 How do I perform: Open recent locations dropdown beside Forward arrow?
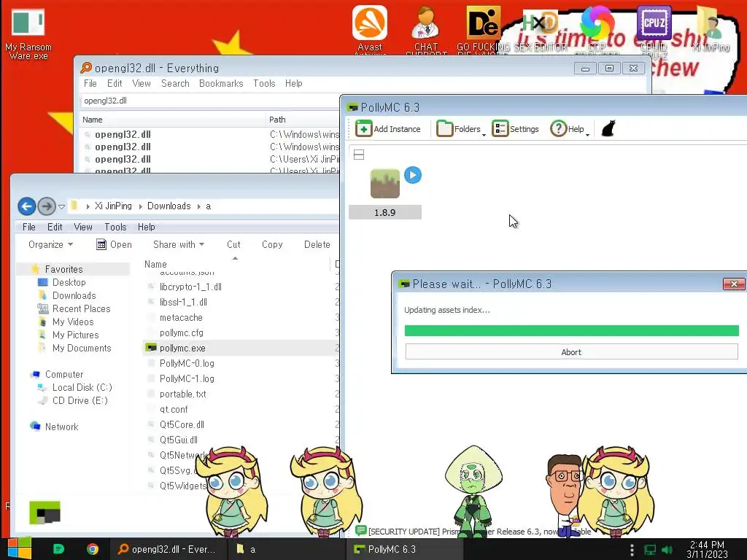pos(61,206)
